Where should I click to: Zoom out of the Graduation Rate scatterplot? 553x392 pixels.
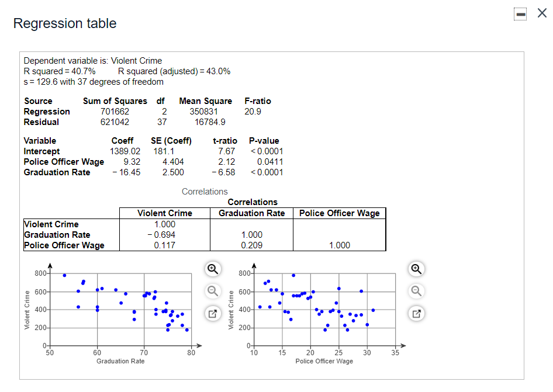[x=213, y=291]
